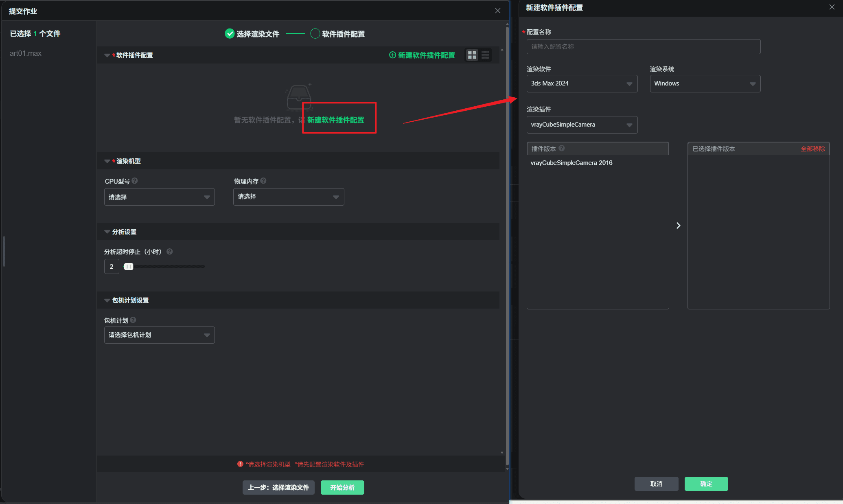Open the 请选择包机计划 dropdown

pyautogui.click(x=160, y=335)
